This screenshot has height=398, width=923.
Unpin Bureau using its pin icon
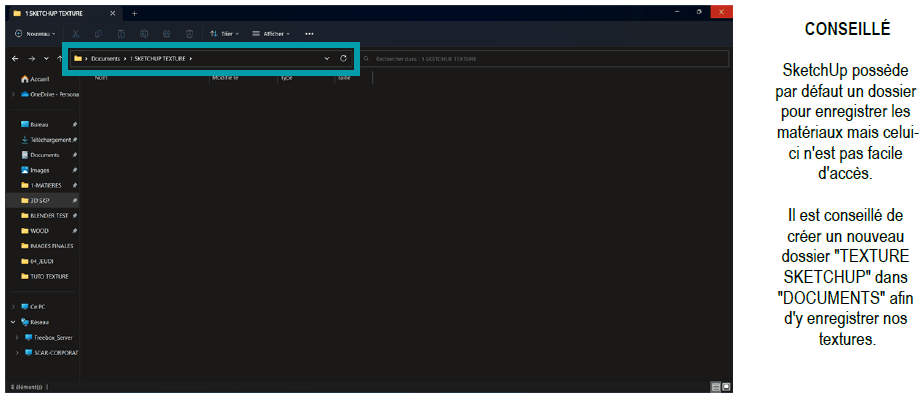tap(75, 125)
